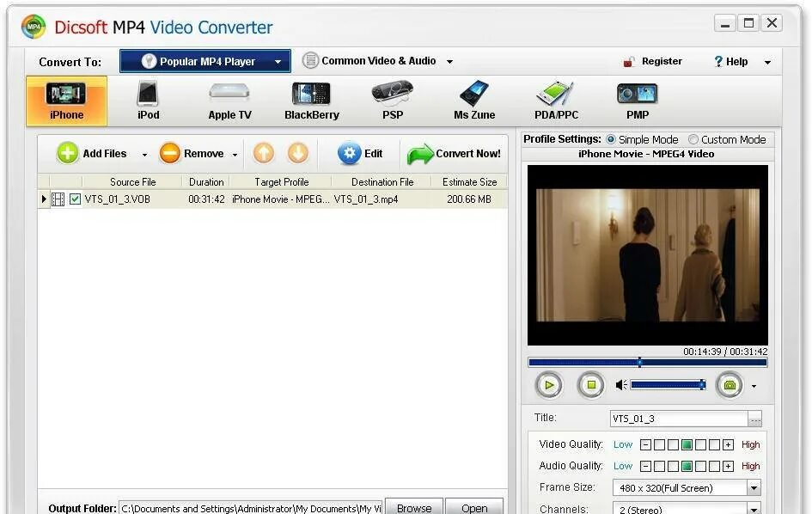Click Browse for output folder
This screenshot has width=812, height=514.
(414, 507)
